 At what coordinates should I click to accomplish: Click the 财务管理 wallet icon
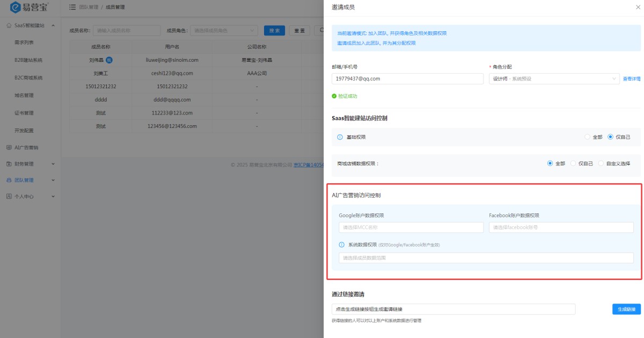point(9,163)
